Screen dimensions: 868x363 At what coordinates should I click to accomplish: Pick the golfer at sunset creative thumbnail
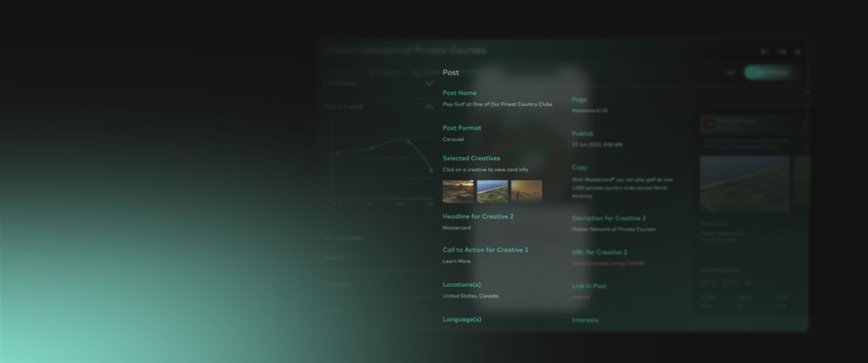point(526,191)
